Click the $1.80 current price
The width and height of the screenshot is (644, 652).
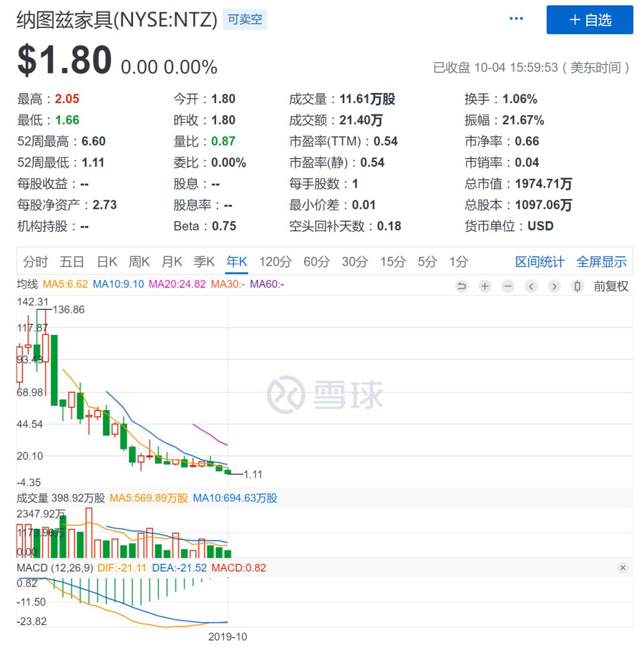(x=64, y=60)
